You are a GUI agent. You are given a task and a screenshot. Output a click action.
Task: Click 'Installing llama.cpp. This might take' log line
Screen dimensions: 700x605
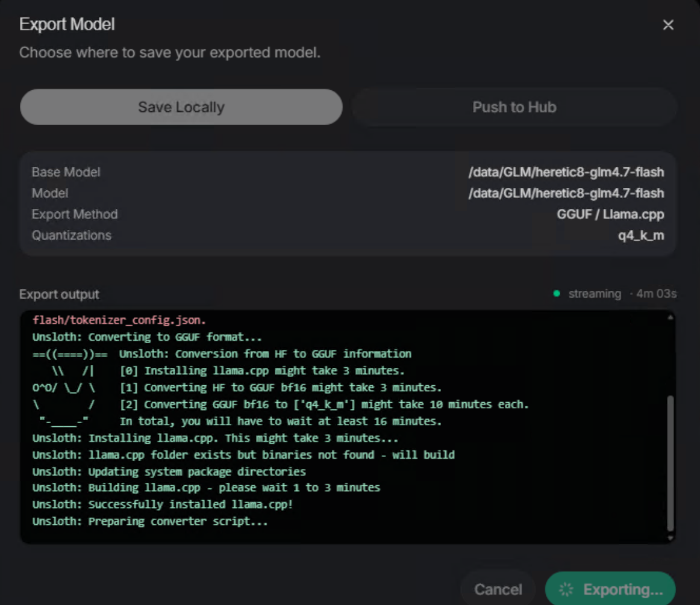click(214, 438)
